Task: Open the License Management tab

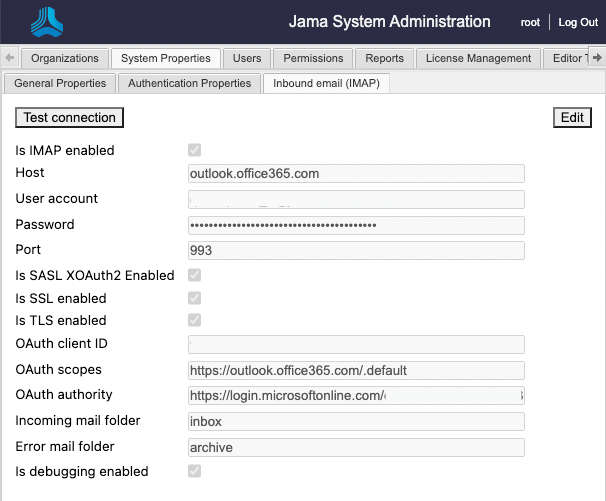Action: click(x=478, y=58)
